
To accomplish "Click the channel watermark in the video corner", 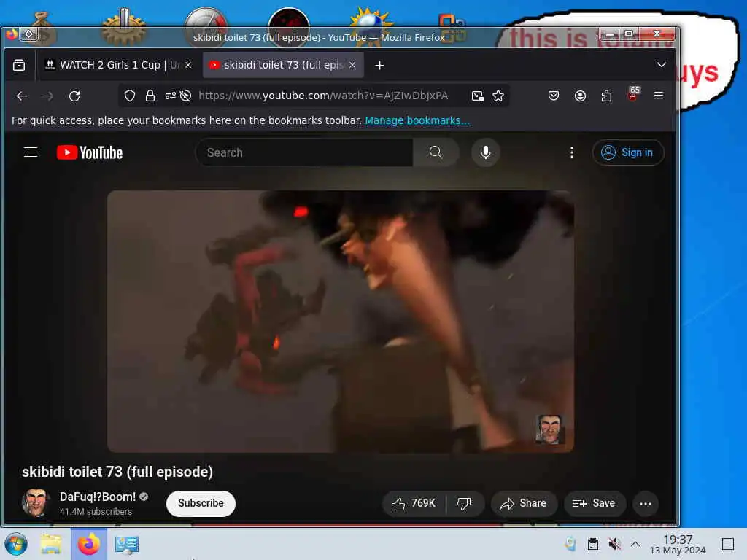I will coord(549,429).
